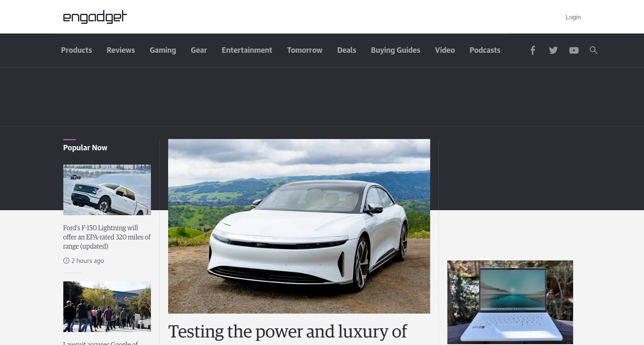Click the Google campus crowd thumbnail
The width and height of the screenshot is (644, 345).
107,306
